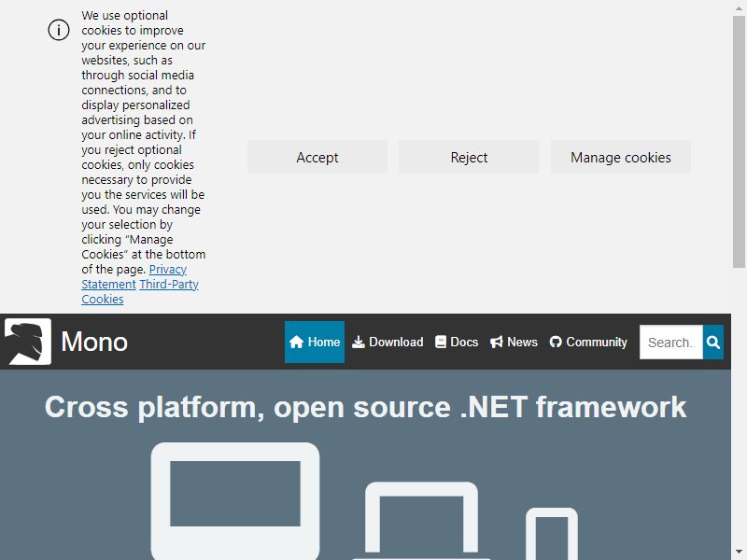Open the Download nav item
This screenshot has height=560, width=747.
point(388,342)
